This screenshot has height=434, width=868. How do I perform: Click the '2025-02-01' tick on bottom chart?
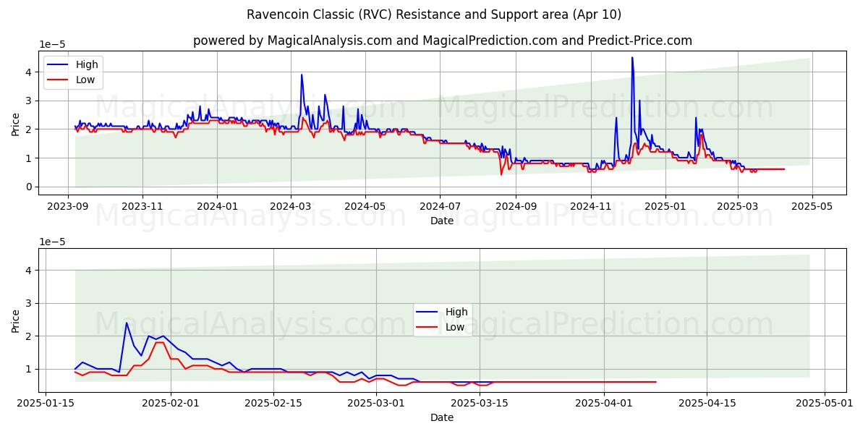tap(171, 404)
